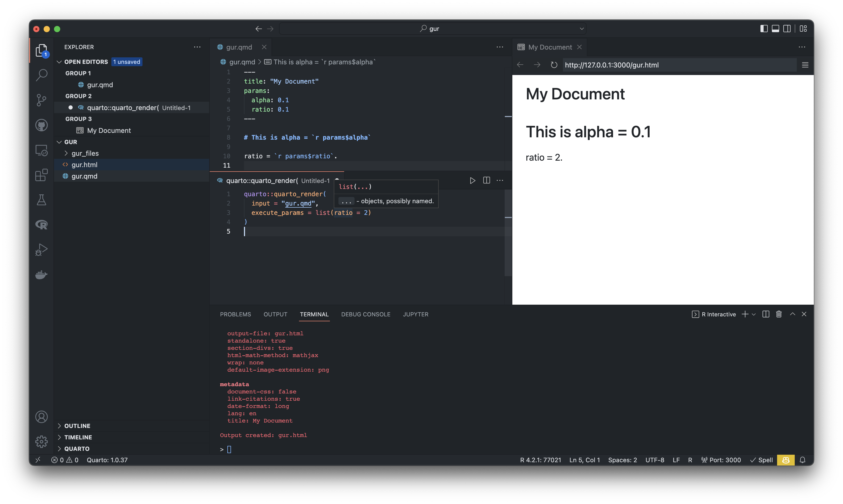The height and width of the screenshot is (504, 843).
Task: Open the terminal launch profile dropdown
Action: (754, 314)
